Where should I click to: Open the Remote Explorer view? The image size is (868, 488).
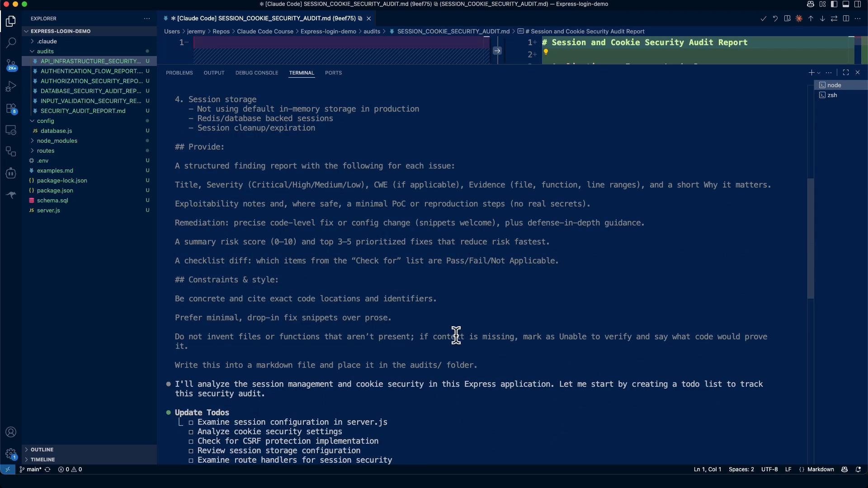[x=11, y=130]
